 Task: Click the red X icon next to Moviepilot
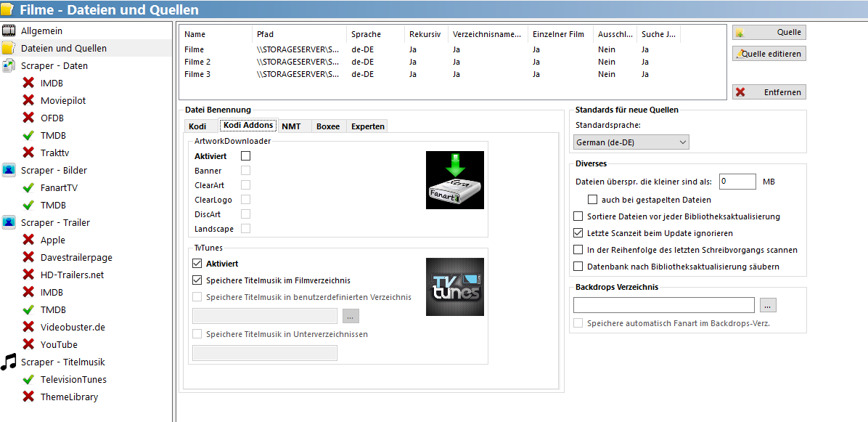pos(28,100)
